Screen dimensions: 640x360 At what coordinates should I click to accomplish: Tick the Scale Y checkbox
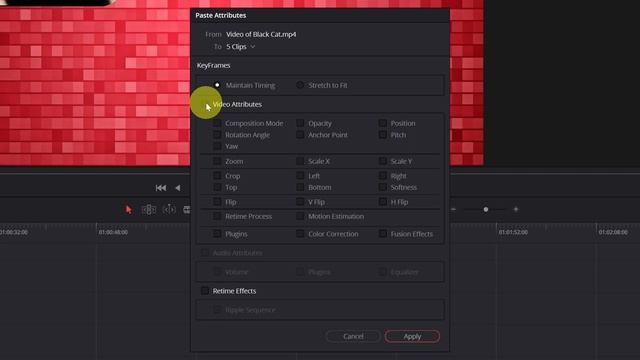click(382, 161)
